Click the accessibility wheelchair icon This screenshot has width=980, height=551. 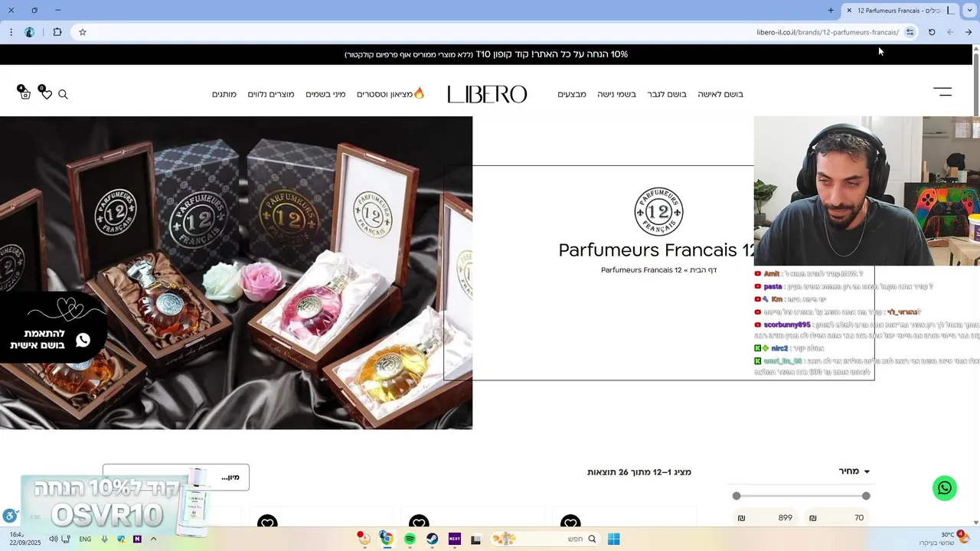9,516
